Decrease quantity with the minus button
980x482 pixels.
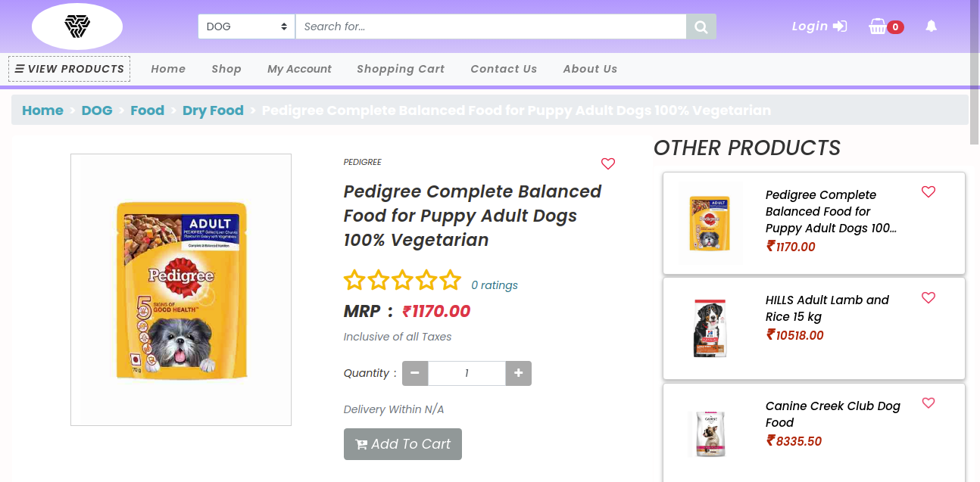[415, 373]
